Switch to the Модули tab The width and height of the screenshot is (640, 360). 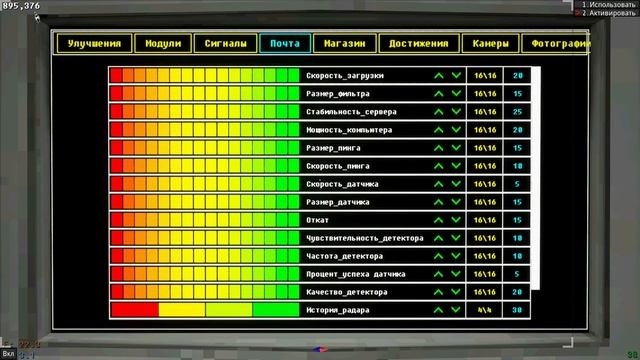tap(163, 44)
